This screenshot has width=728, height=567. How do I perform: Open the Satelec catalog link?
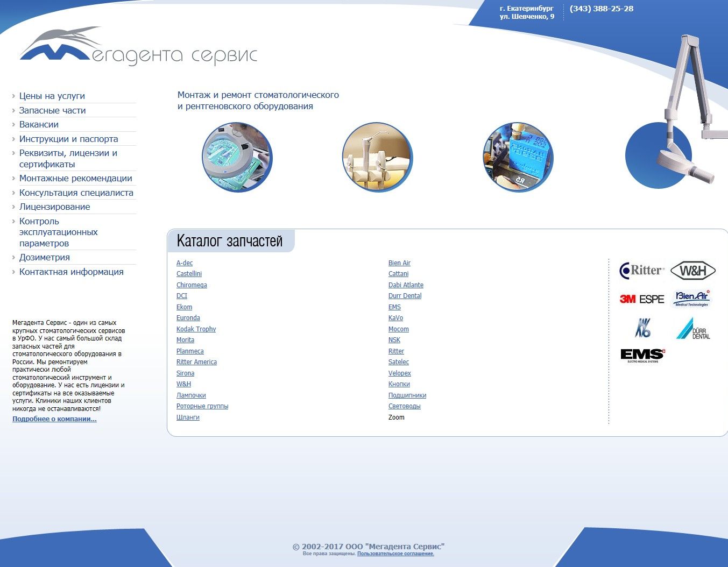point(399,362)
